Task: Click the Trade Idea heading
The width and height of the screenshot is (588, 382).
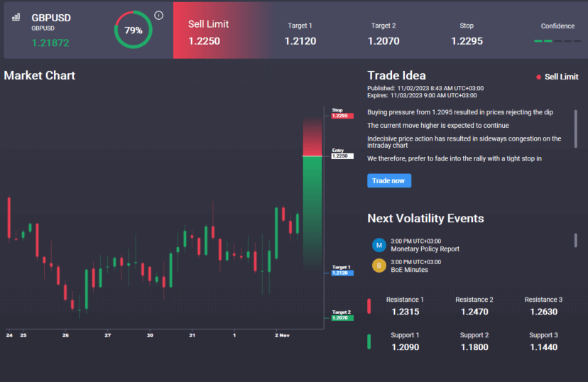Action: (x=396, y=75)
